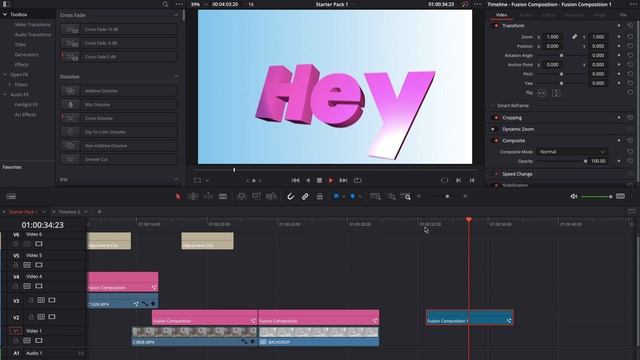Collapse the Toolbox tree arrow
This screenshot has height=360, width=640.
coord(5,14)
